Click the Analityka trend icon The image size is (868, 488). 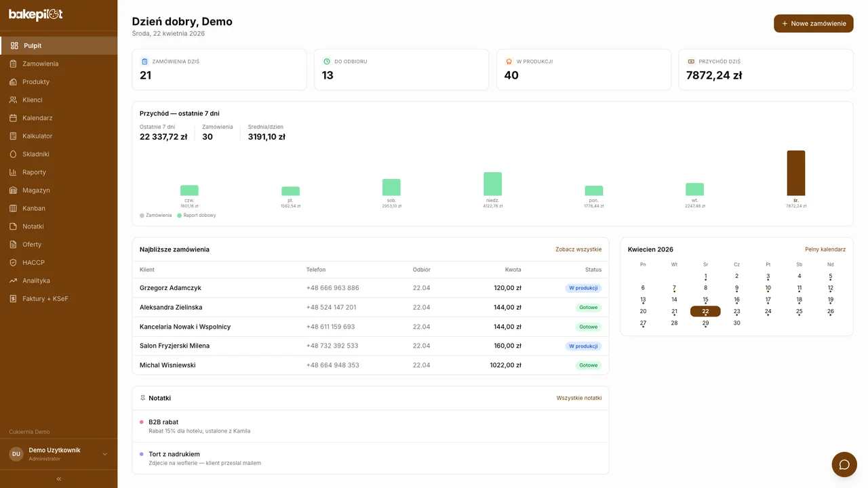[x=13, y=281]
